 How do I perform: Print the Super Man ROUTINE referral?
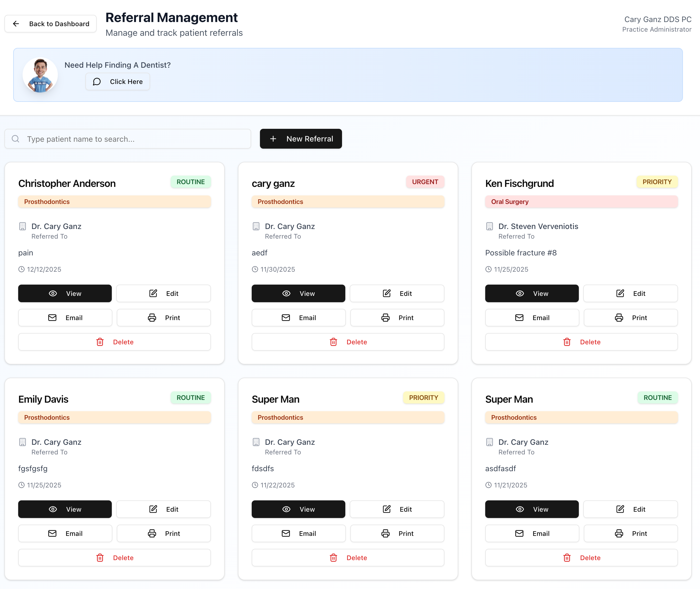click(631, 534)
